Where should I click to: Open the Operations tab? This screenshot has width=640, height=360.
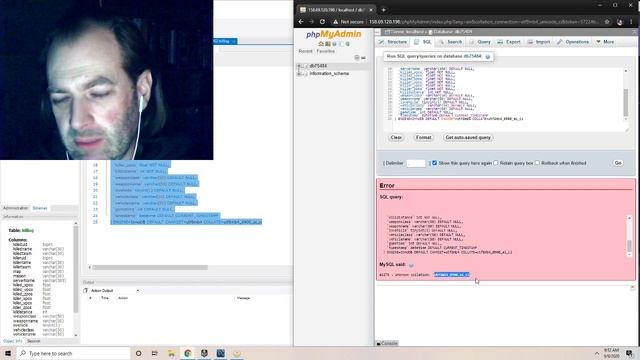[x=573, y=42]
